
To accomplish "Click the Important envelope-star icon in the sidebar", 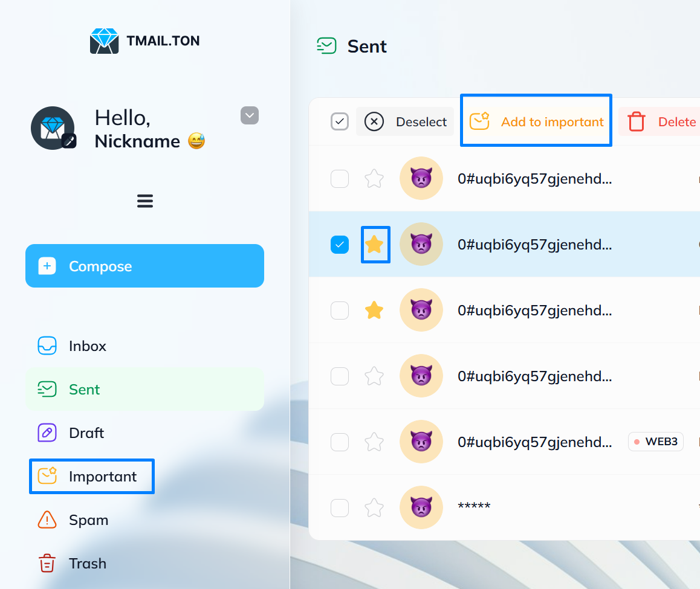I will tap(47, 476).
